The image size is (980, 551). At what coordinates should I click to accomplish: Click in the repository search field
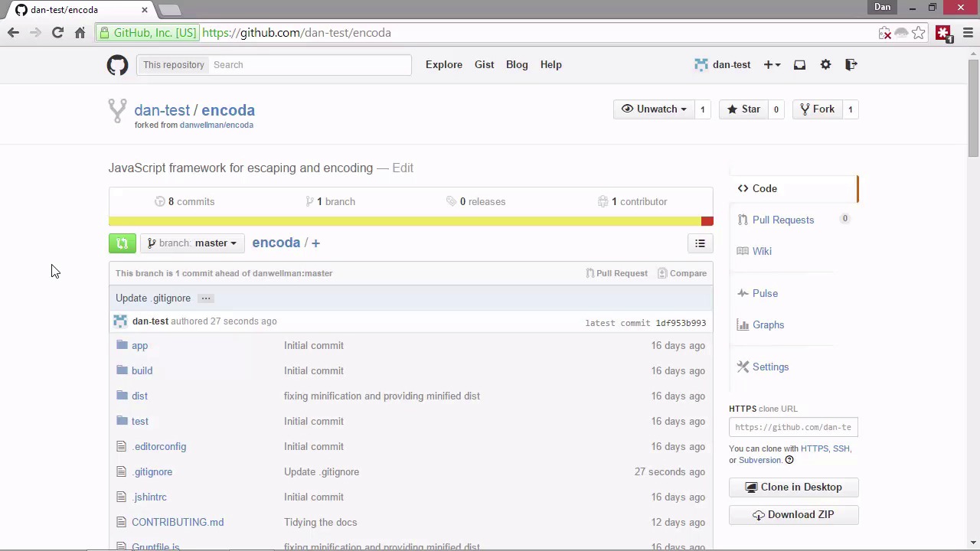[310, 65]
